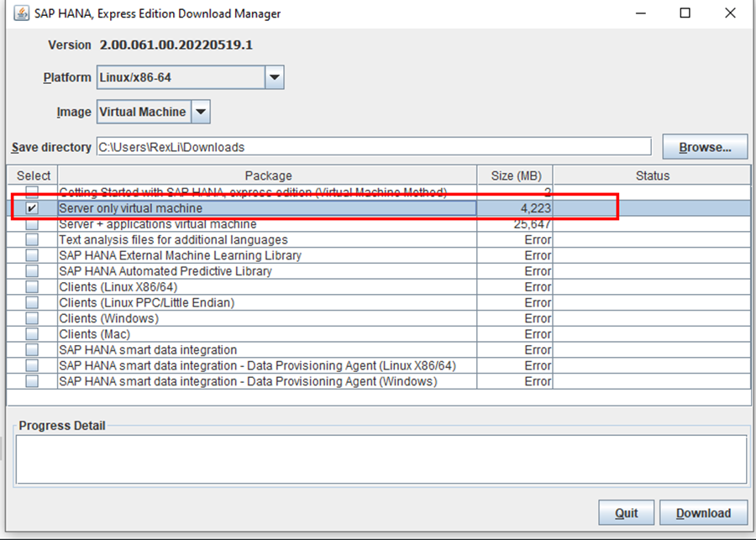Tick SAP HANA Automated Predictive Library checkbox
Screen dimensions: 756x540
coord(32,271)
